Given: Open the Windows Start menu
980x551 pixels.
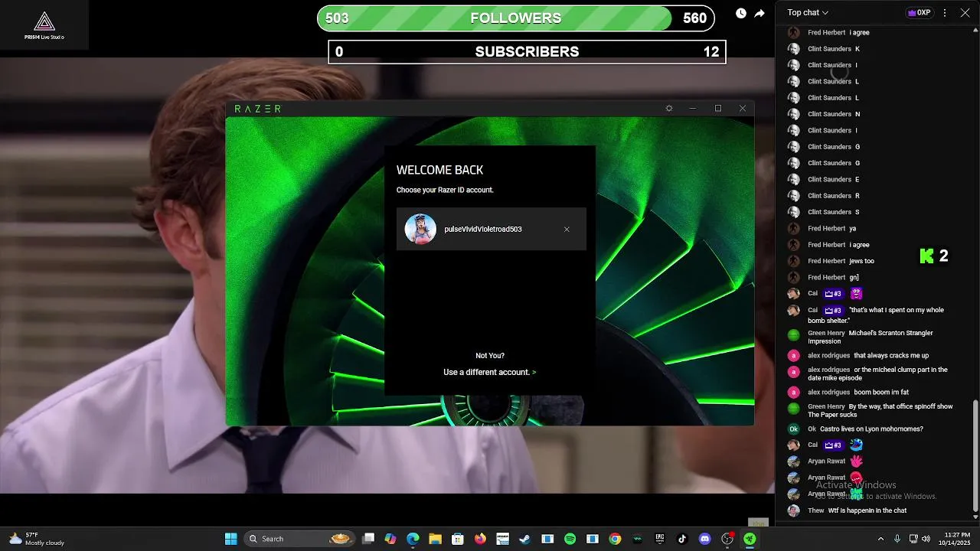Looking at the screenshot, I should 230,539.
